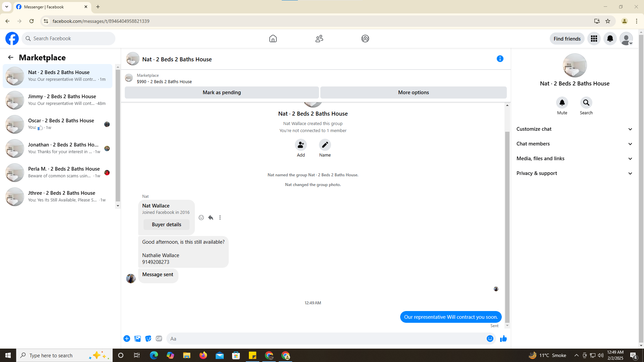The image size is (644, 362).
Task: Click the Buyer details button
Action: [166, 225]
